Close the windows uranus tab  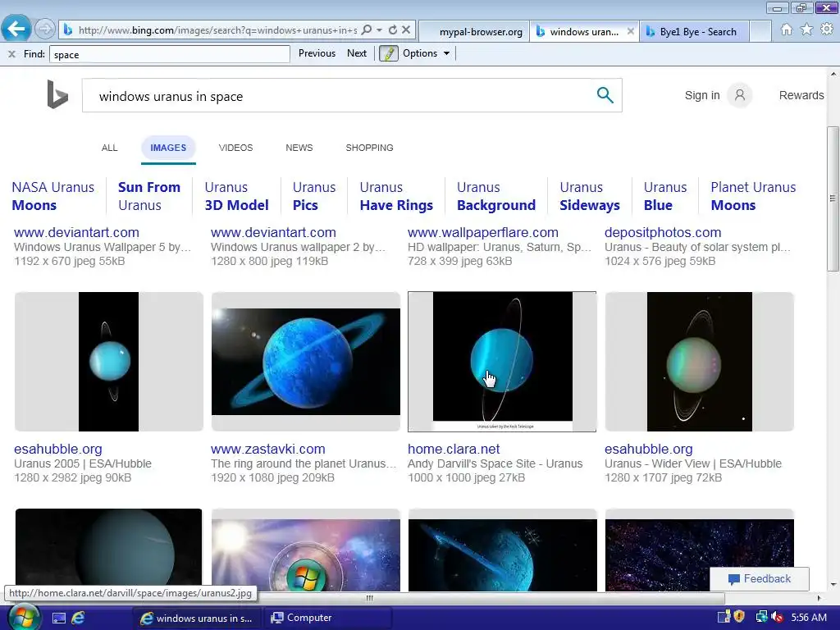(631, 32)
